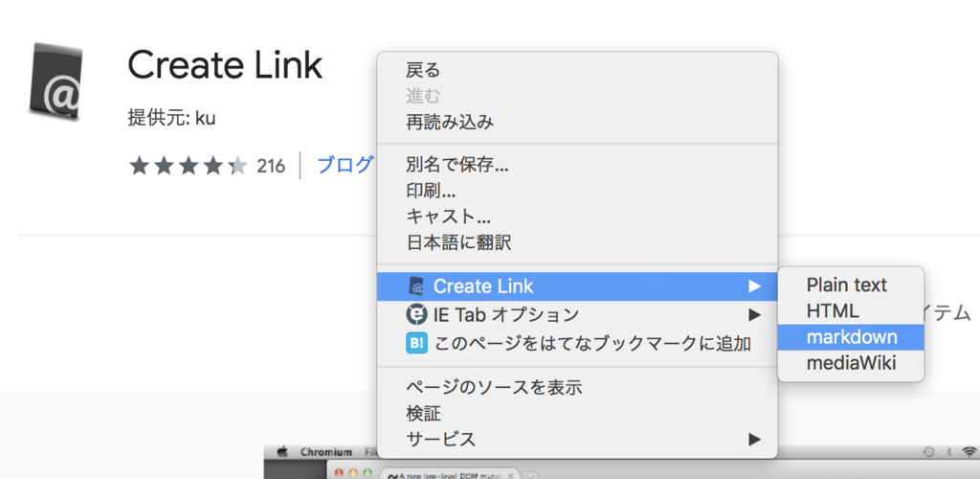Click the star rating icons
The image size is (980, 479).
189,166
